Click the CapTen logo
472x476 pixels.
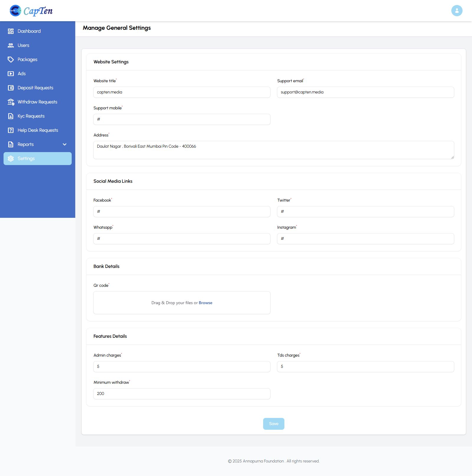[x=31, y=11]
